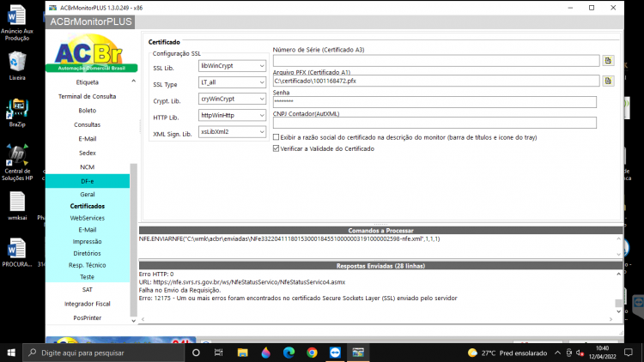
Task: Show hidden system tray icons
Action: (x=557, y=353)
